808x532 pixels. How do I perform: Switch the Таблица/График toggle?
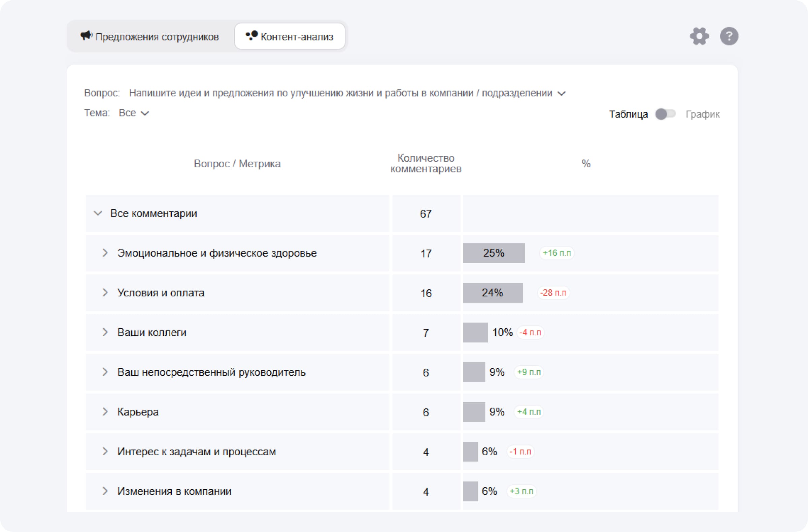(665, 114)
